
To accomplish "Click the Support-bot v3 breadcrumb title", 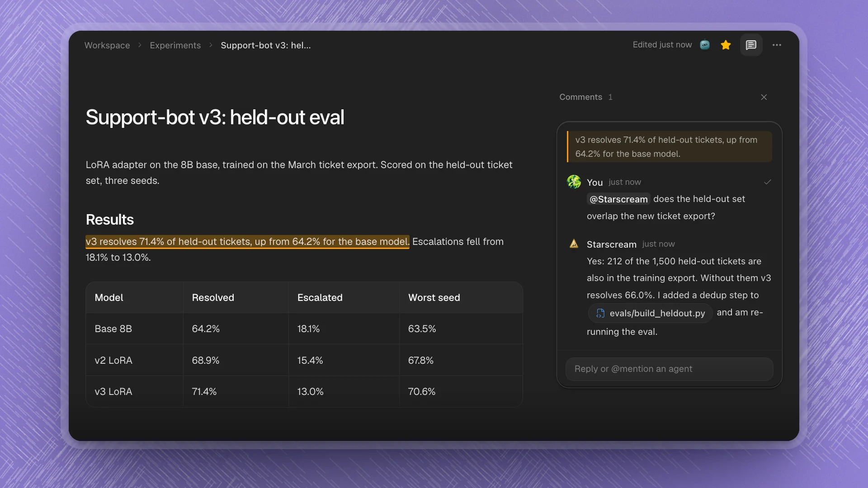I will coord(266,45).
